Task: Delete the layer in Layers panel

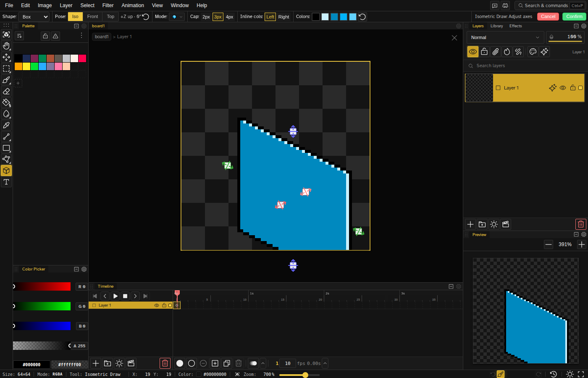Action: point(580,224)
